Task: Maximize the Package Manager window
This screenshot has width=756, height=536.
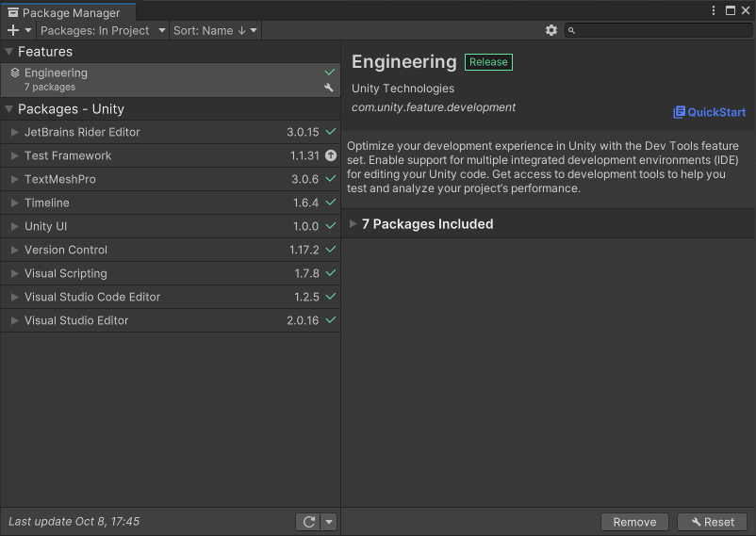Action: click(731, 10)
